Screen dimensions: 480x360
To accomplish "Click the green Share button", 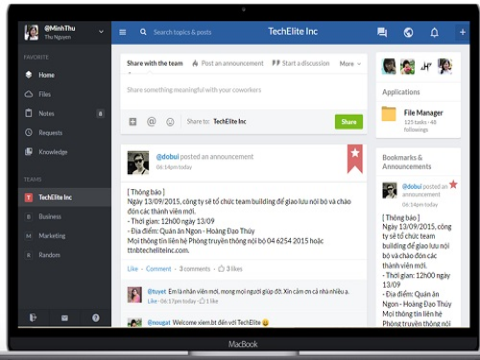I will (x=349, y=122).
